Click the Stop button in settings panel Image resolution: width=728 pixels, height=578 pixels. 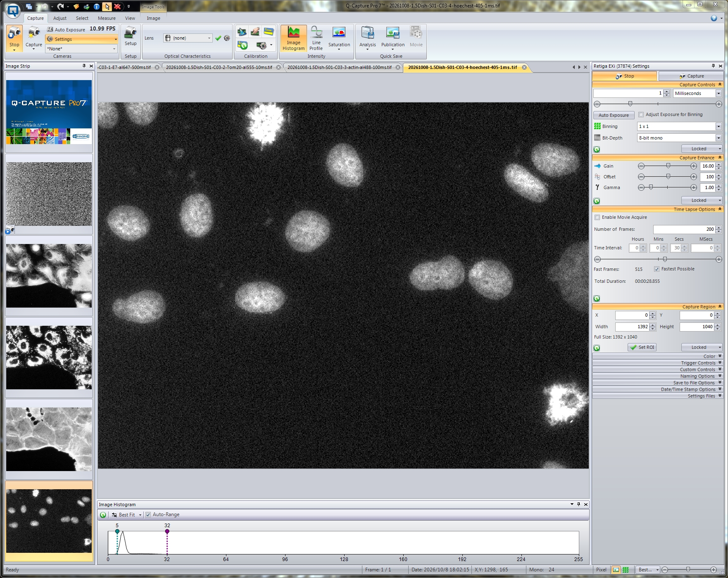coord(624,76)
